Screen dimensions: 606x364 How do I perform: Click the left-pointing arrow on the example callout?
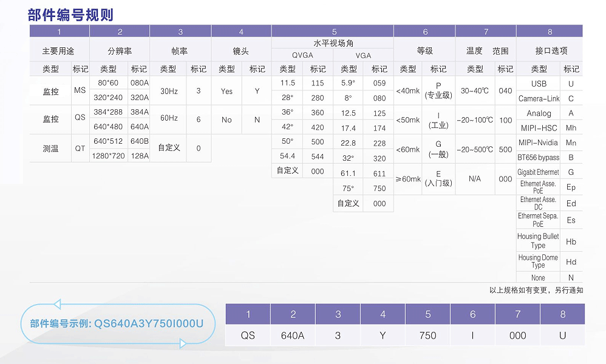[56, 304]
